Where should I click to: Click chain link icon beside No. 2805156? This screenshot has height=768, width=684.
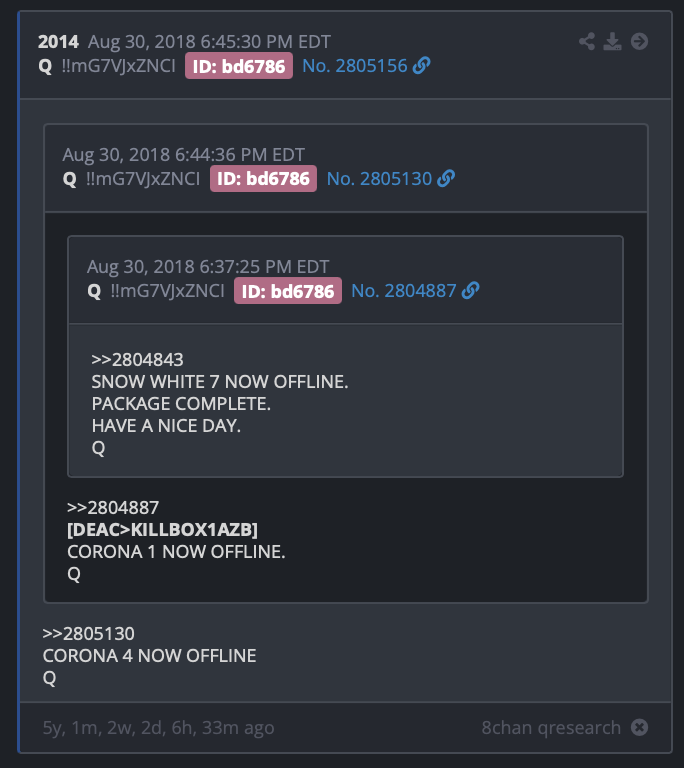421,66
